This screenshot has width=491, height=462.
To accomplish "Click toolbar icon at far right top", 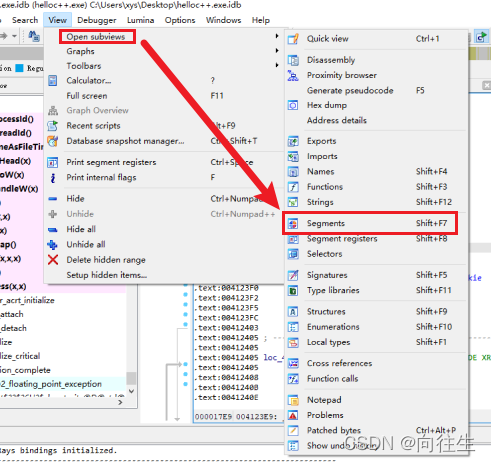I will coord(481,37).
